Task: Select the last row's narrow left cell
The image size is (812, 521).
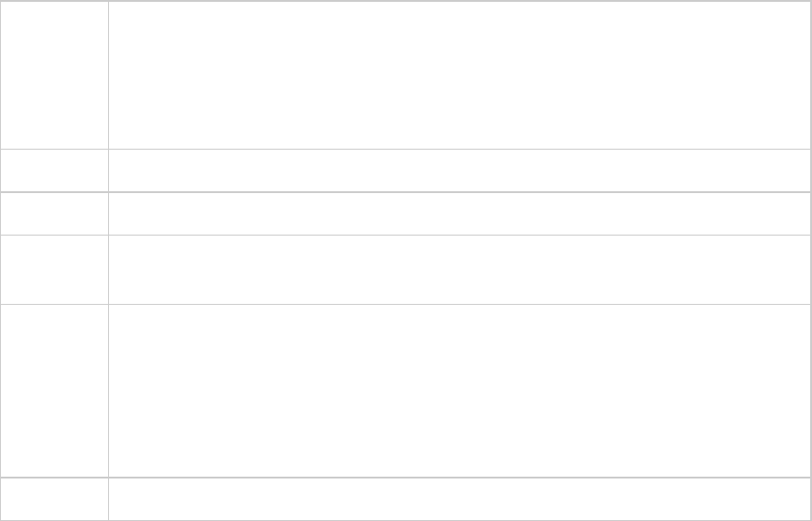Action: 54,499
